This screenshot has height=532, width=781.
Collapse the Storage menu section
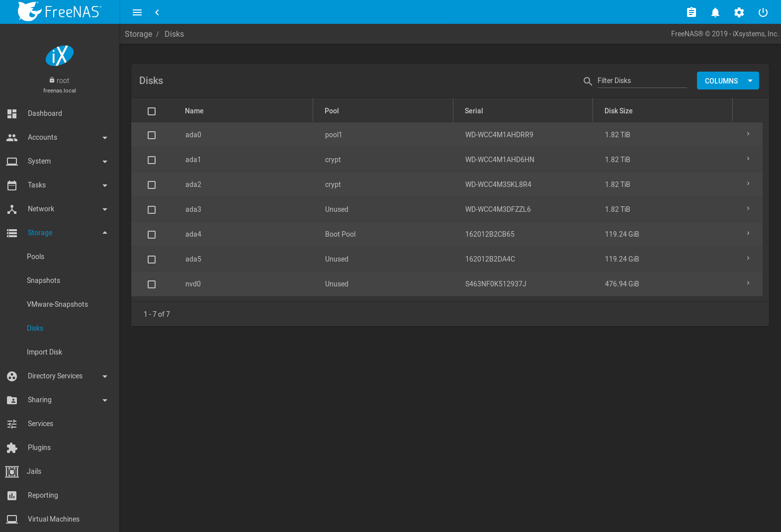[x=105, y=233]
